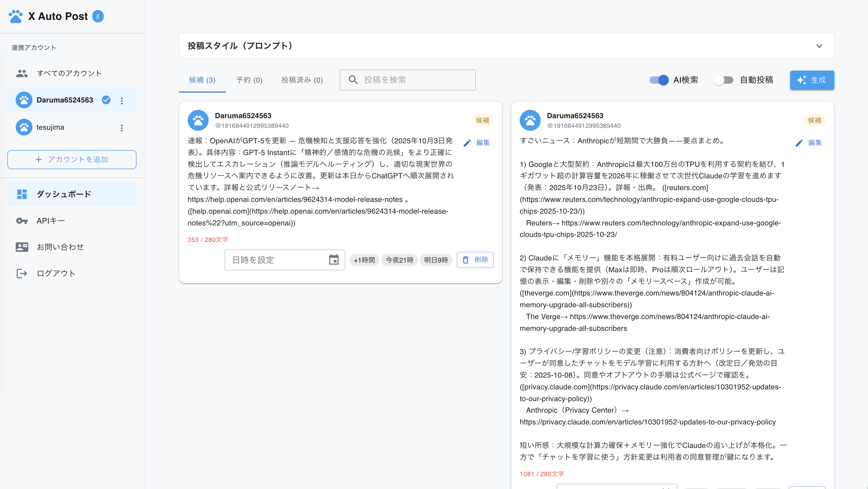Click ログアウト to sign out
868x489 pixels.
click(72, 273)
